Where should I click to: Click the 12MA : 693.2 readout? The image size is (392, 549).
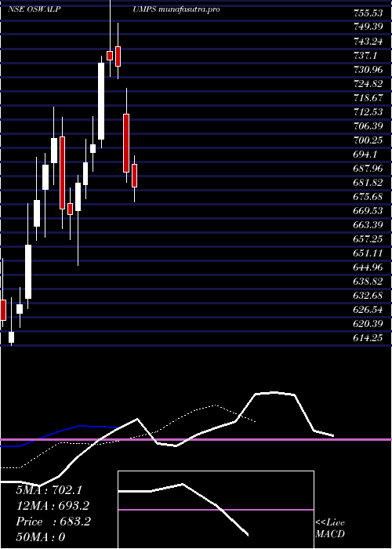(x=53, y=506)
